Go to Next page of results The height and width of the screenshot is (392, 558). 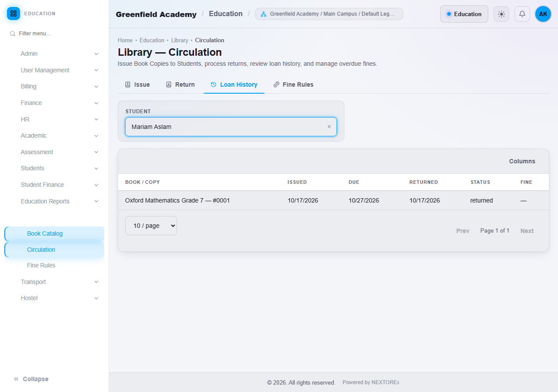pyautogui.click(x=527, y=231)
